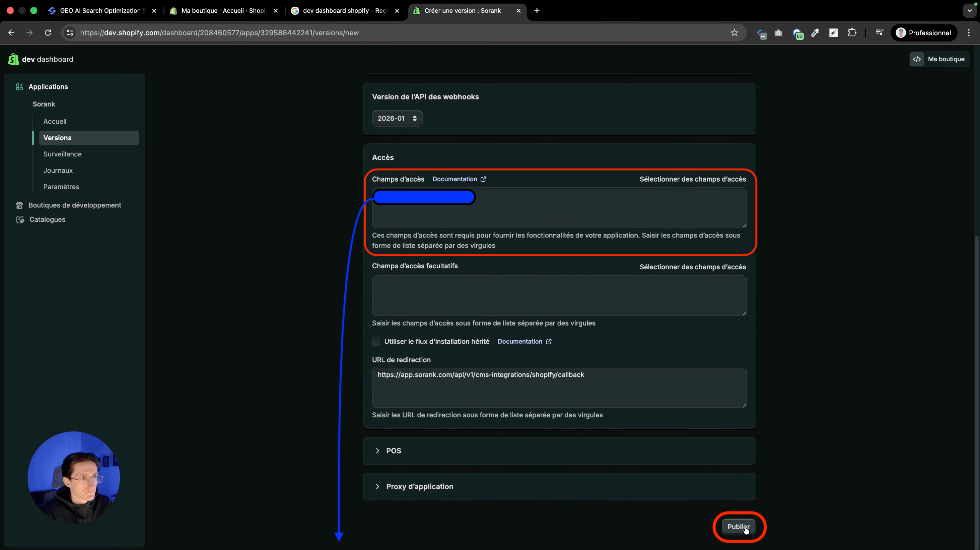Open site information icon in address bar
The image size is (980, 550).
pos(70,33)
